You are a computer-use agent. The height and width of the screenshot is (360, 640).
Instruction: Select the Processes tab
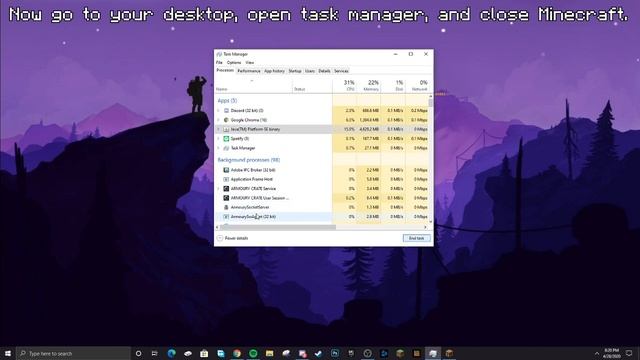[225, 71]
